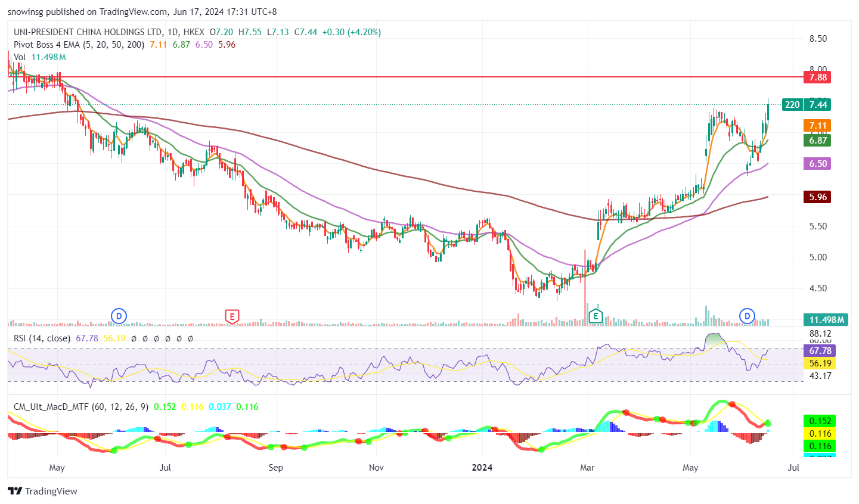Click the green 6.87 EMA axis label

point(817,141)
